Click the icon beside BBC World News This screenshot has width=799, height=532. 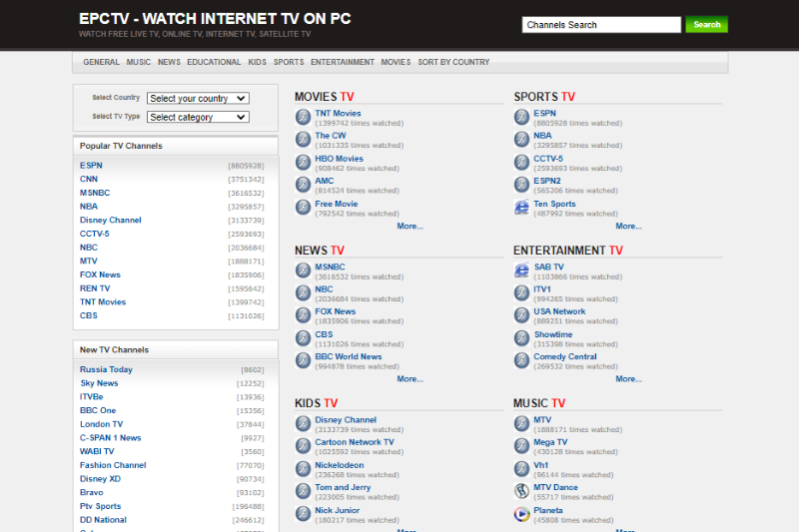(304, 360)
